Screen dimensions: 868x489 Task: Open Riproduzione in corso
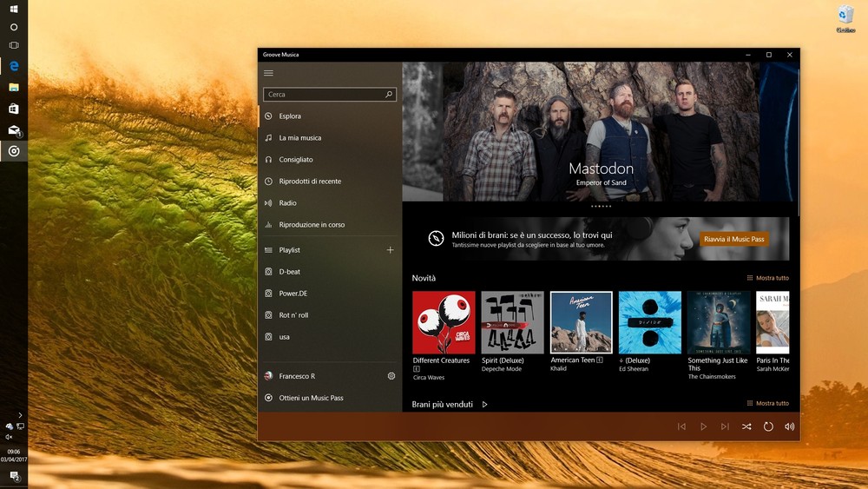329,224
